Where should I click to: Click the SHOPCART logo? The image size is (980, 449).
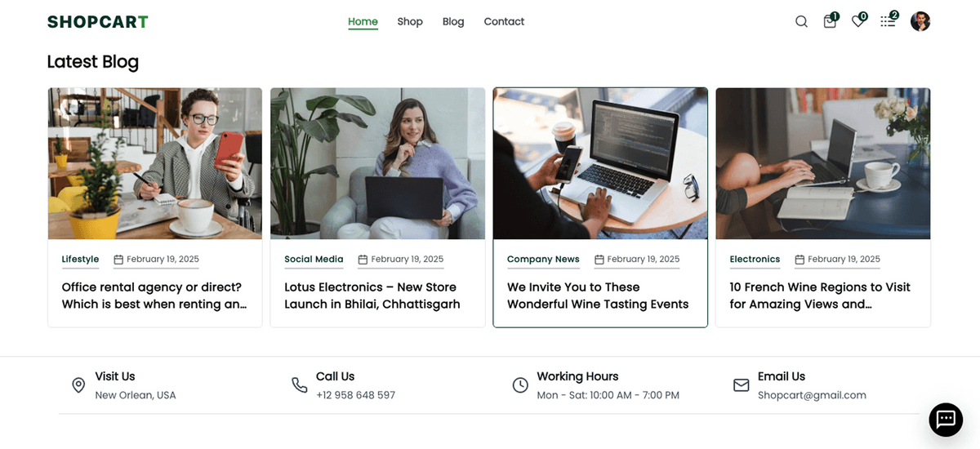pos(98,22)
